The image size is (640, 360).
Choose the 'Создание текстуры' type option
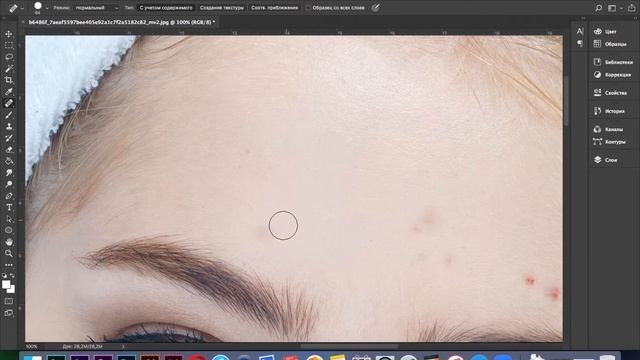(222, 8)
